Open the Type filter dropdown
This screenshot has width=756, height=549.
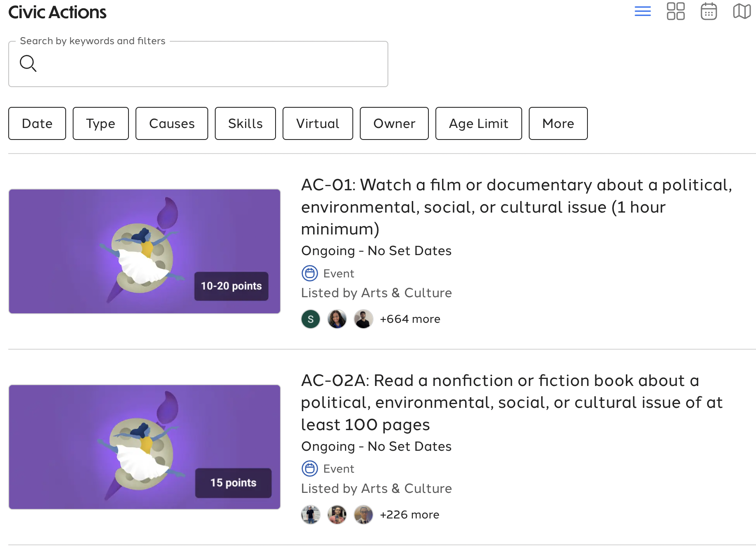click(x=100, y=123)
